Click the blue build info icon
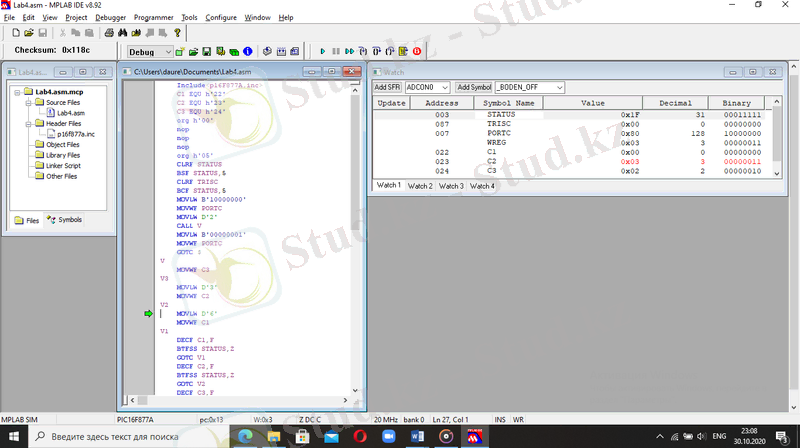Viewport: 800px width, 448px height. 247,51
